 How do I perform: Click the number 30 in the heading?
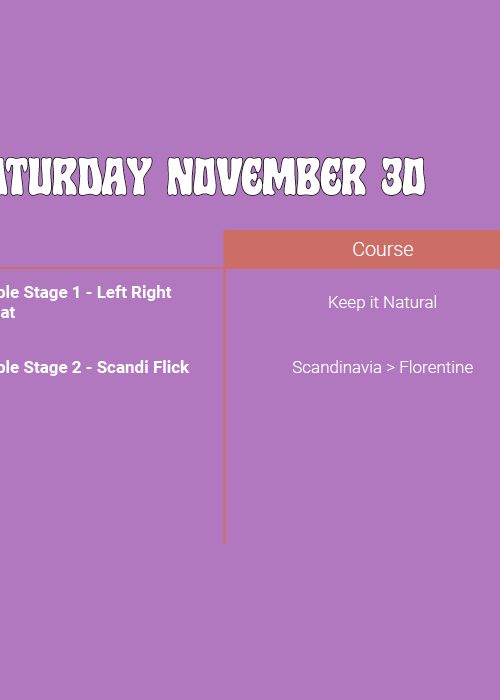(x=404, y=176)
